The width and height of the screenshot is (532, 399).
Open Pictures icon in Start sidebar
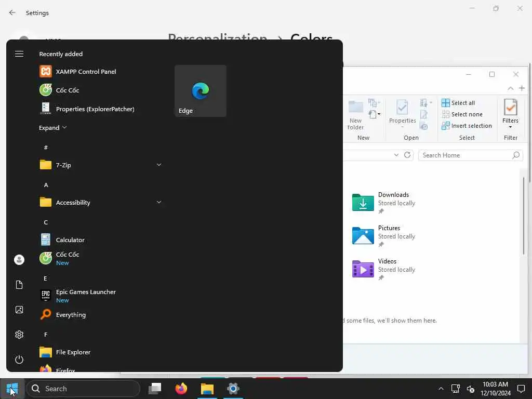(x=19, y=310)
